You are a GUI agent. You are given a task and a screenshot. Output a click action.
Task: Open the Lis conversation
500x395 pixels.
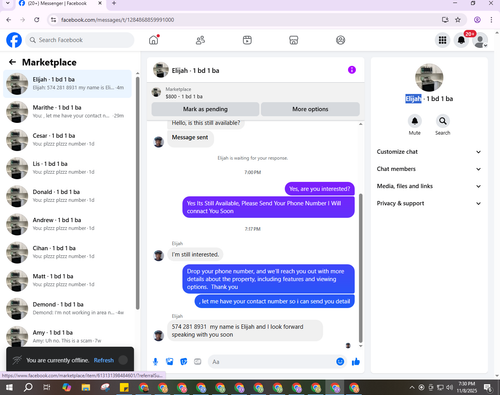pos(68,168)
